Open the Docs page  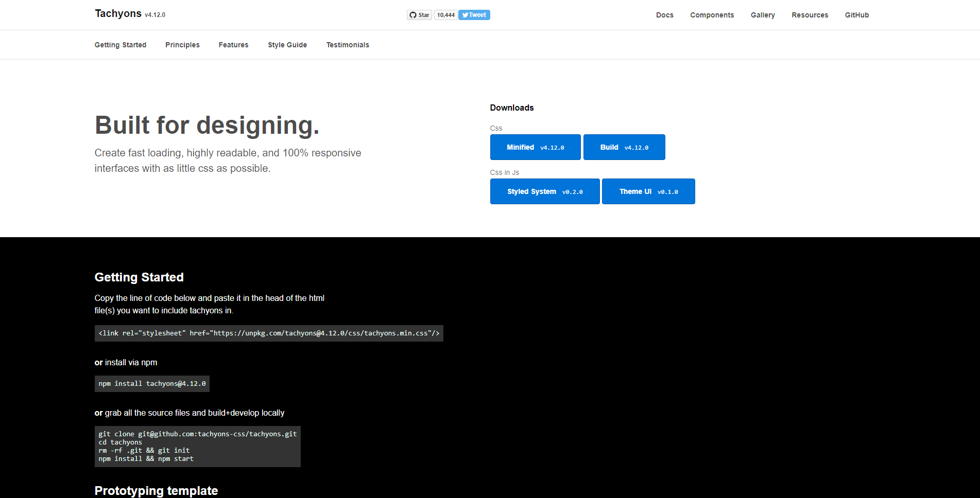pos(664,15)
